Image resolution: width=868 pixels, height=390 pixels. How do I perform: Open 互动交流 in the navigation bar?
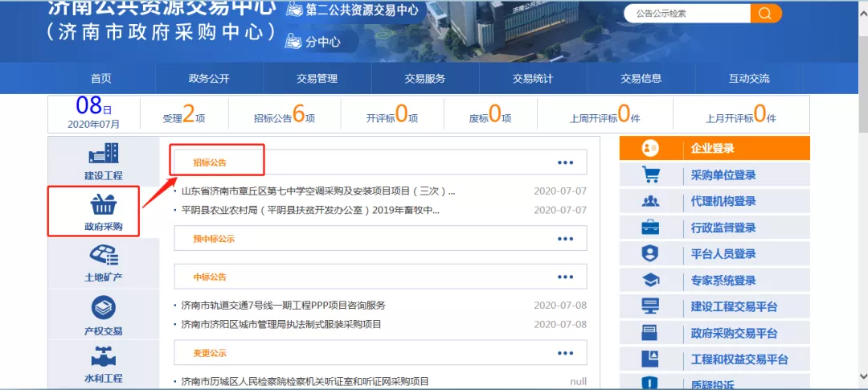pos(749,78)
